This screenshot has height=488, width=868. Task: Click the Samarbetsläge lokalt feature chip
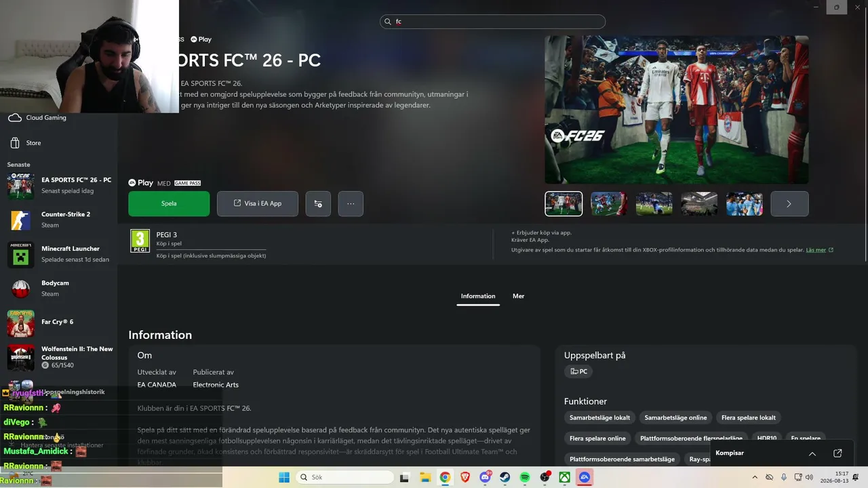(599, 418)
